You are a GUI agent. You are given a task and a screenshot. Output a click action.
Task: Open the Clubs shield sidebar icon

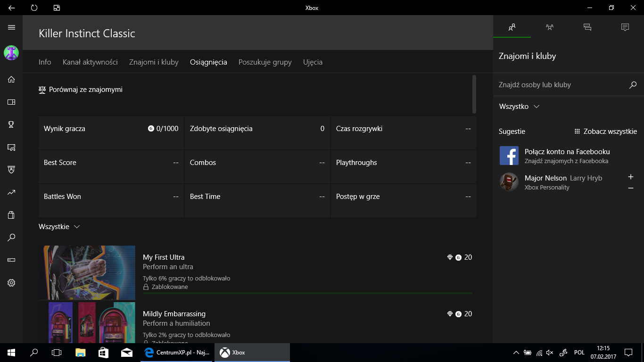coord(11,170)
